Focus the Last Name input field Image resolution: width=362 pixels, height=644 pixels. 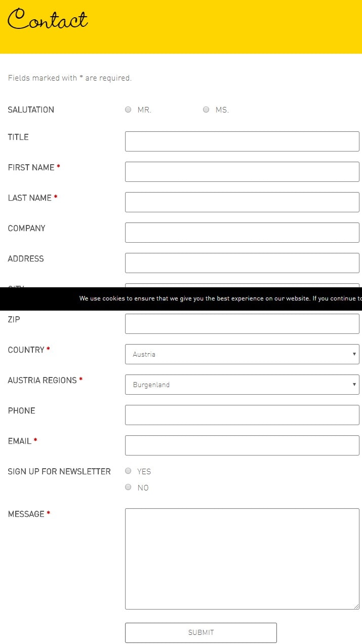(242, 202)
